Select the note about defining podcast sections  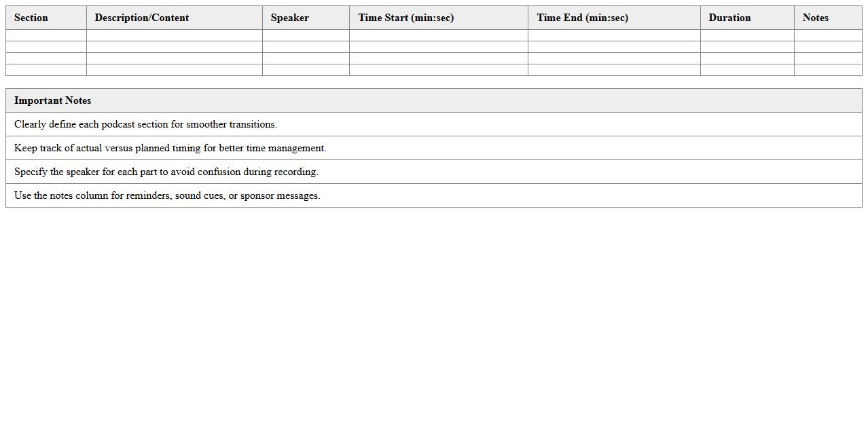coord(145,124)
